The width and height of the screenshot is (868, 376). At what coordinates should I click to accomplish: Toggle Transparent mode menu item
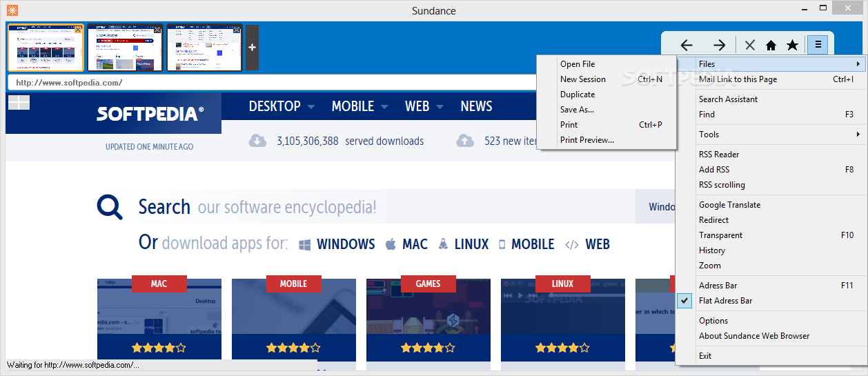(x=771, y=235)
